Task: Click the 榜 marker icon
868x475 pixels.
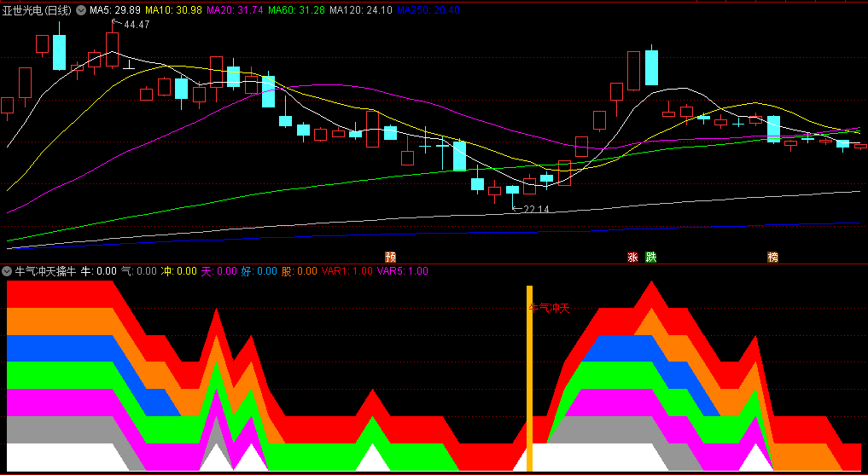Action: pyautogui.click(x=772, y=257)
